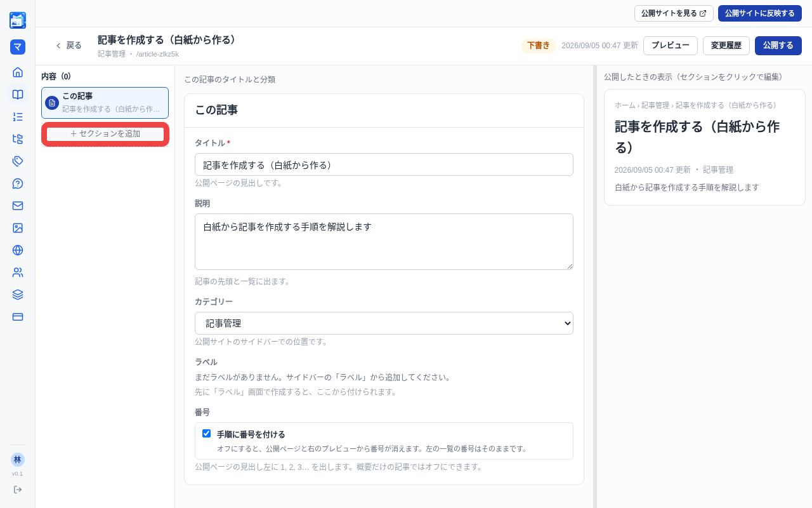The height and width of the screenshot is (508, 812).
Task: Click the タイトル input field
Action: 384,164
